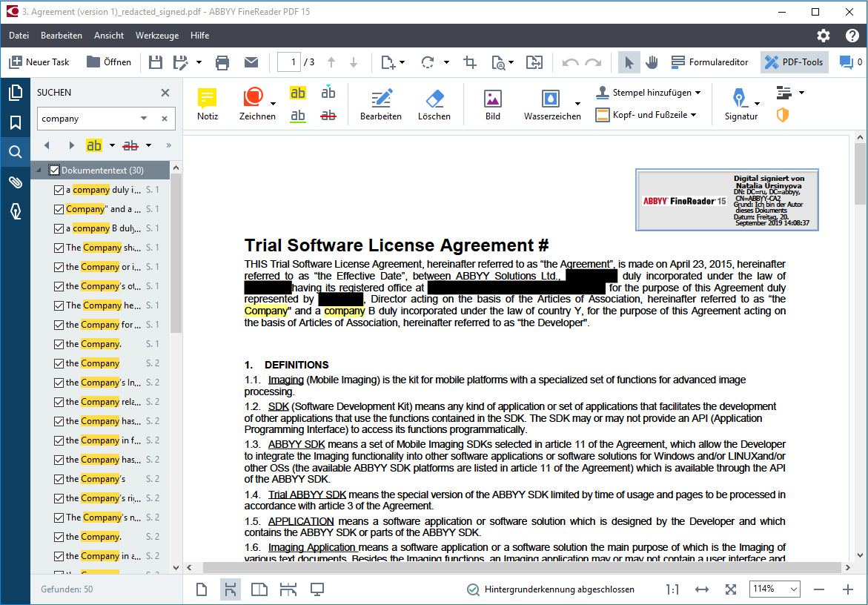The width and height of the screenshot is (868, 605).
Task: Open the Bearbeiten edit text tool
Action: [x=381, y=104]
